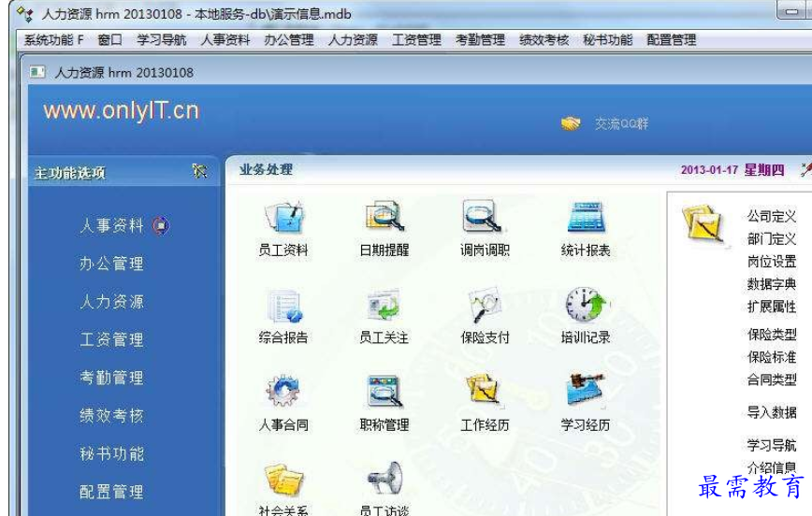
Task: Select 绩效考核 in the left sidebar
Action: tap(111, 416)
